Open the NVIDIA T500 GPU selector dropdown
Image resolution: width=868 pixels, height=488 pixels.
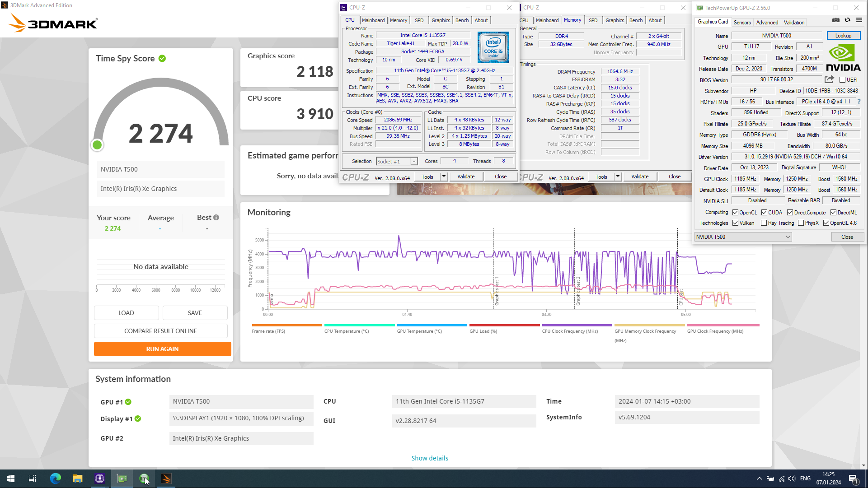pyautogui.click(x=743, y=237)
